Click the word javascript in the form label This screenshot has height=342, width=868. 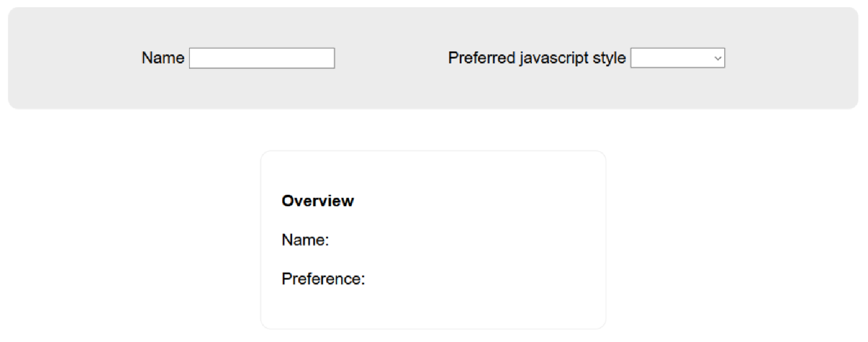coord(554,58)
